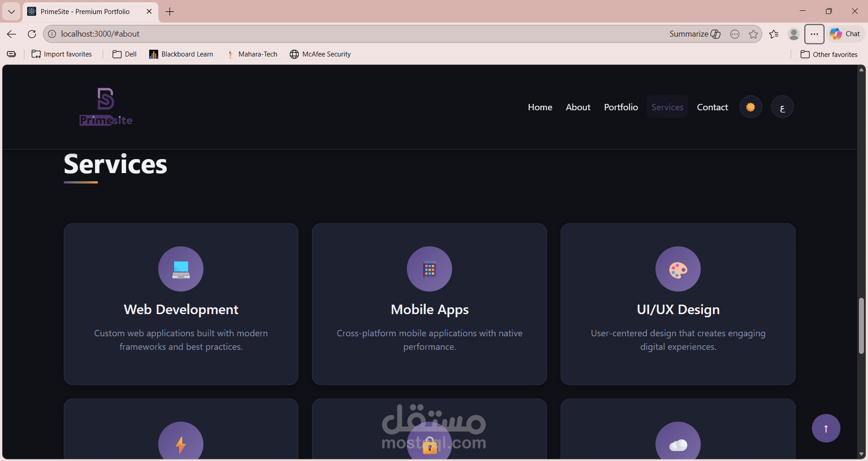Open the Portfolio nav link
Screen dimensions: 868x461
(x=621, y=107)
